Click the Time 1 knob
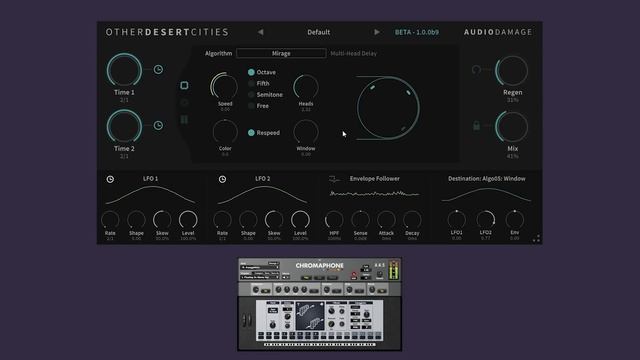The height and width of the screenshot is (360, 640). coord(124,70)
